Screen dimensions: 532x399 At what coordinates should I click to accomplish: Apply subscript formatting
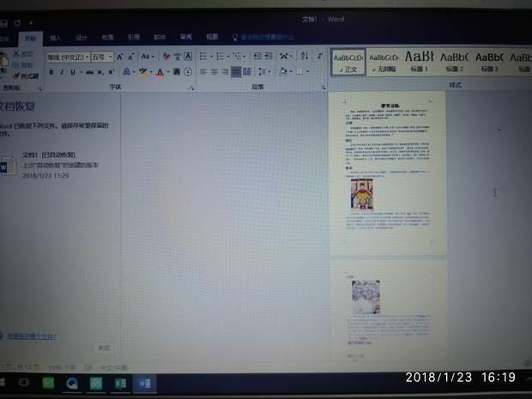point(100,72)
